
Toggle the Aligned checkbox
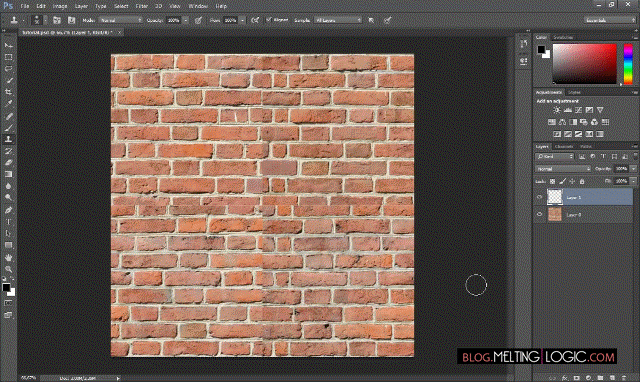pyautogui.click(x=269, y=20)
